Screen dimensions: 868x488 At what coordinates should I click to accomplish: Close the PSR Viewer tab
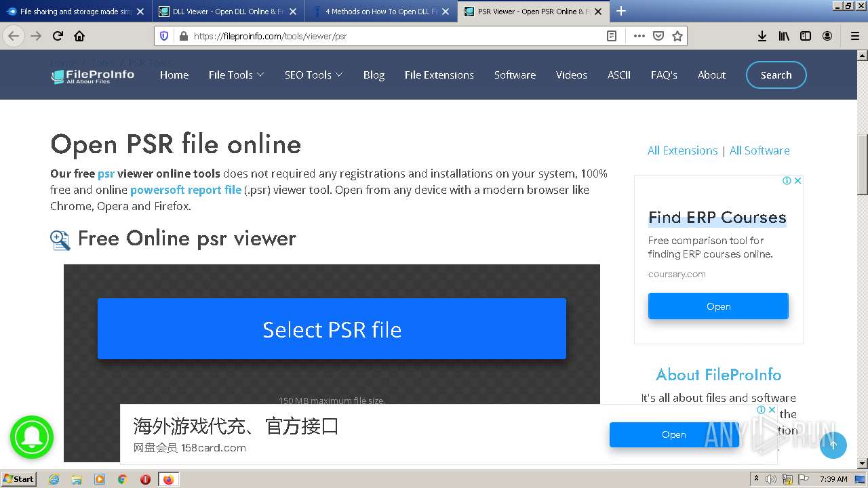click(598, 12)
